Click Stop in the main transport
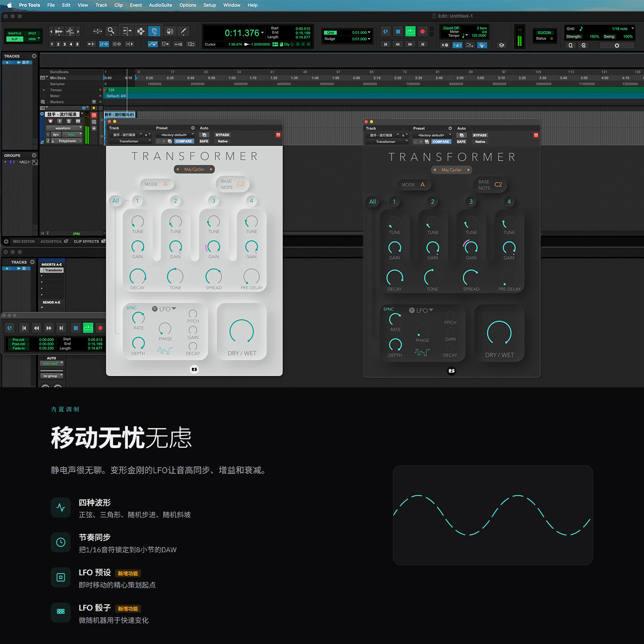Image resolution: width=644 pixels, height=644 pixels. 398,32
